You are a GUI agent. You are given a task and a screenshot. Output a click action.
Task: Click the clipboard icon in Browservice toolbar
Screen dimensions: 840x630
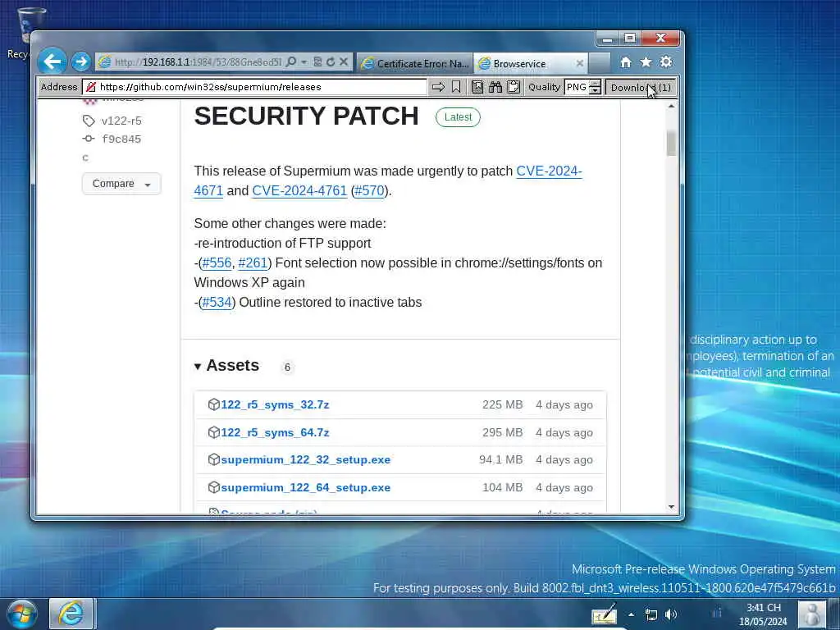click(514, 87)
